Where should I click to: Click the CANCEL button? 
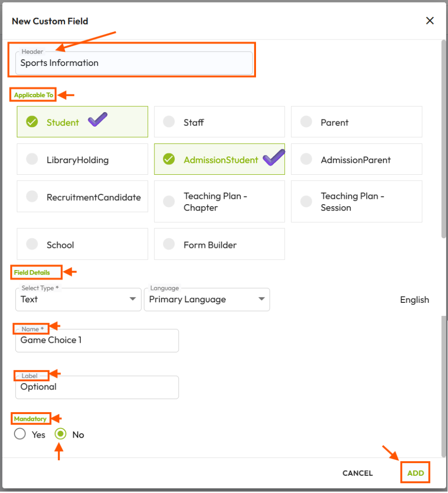pos(358,473)
